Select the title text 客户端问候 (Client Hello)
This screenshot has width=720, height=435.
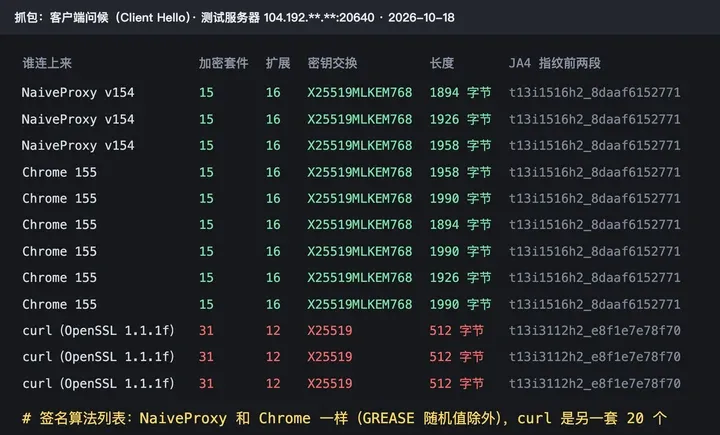120,17
